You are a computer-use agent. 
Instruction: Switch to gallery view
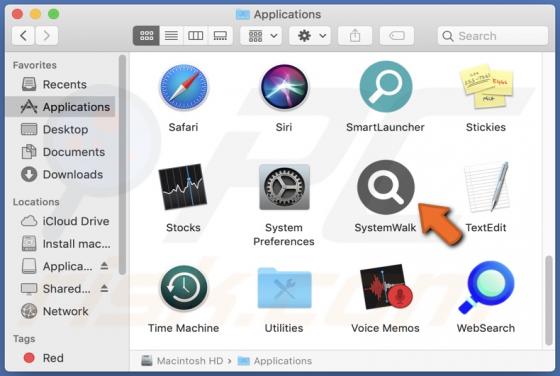(x=220, y=36)
